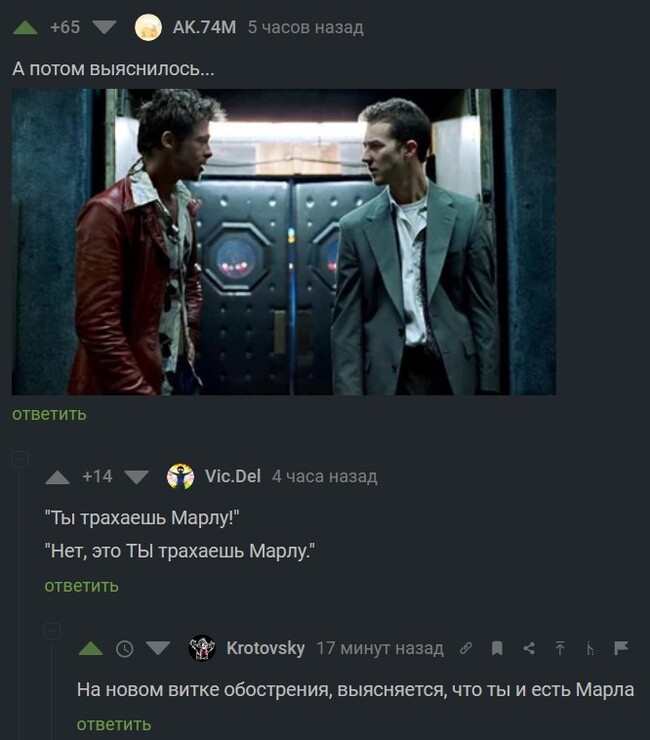The height and width of the screenshot is (740, 650).
Task: Click the branch navigation icon beside flag
Action: 590,649
